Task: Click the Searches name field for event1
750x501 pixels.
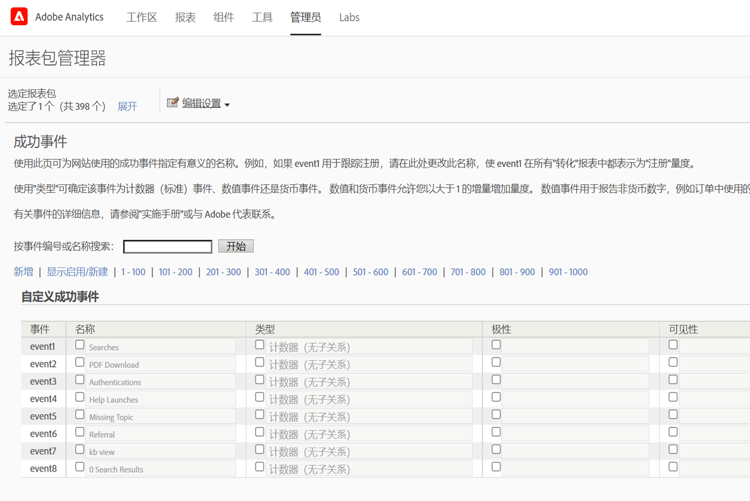Action: tap(161, 347)
